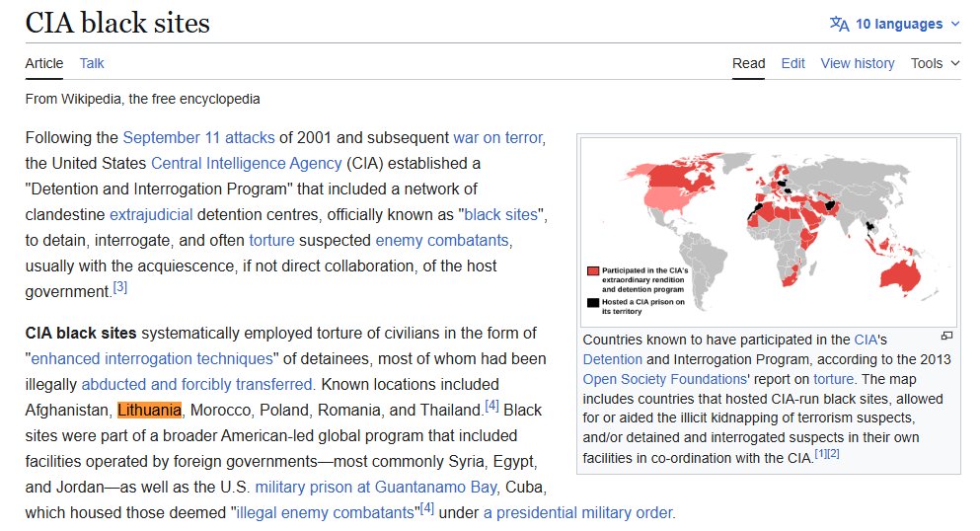Viewport: 980px width, 531px height.
Task: Open the Open Society Foundations link
Action: pyautogui.click(x=665, y=379)
